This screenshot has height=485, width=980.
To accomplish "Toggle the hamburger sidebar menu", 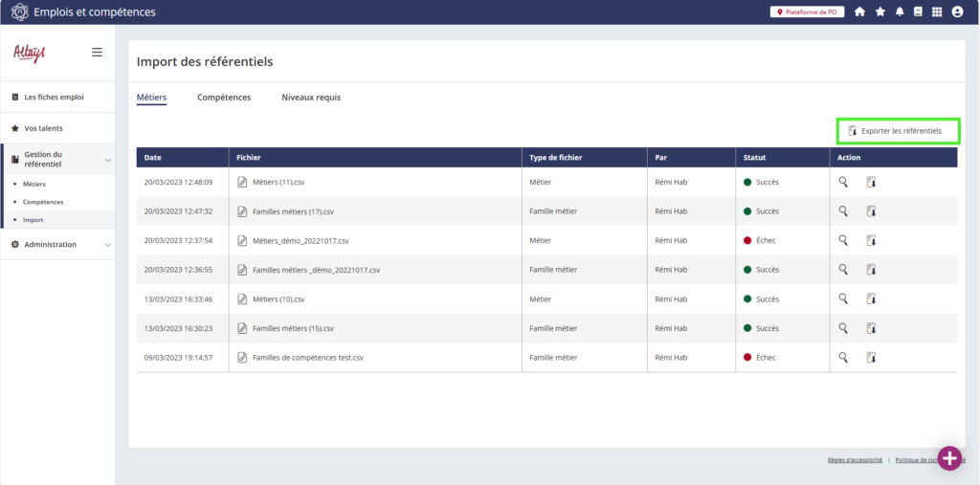I will tap(97, 53).
